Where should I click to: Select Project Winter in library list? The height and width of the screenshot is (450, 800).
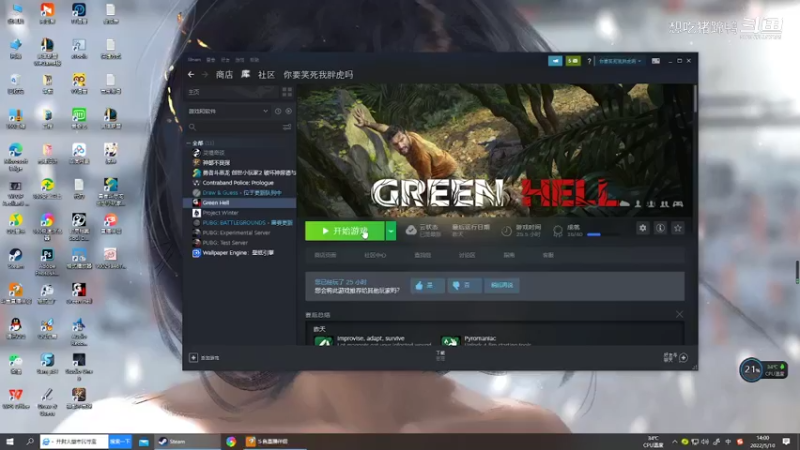[240, 213]
